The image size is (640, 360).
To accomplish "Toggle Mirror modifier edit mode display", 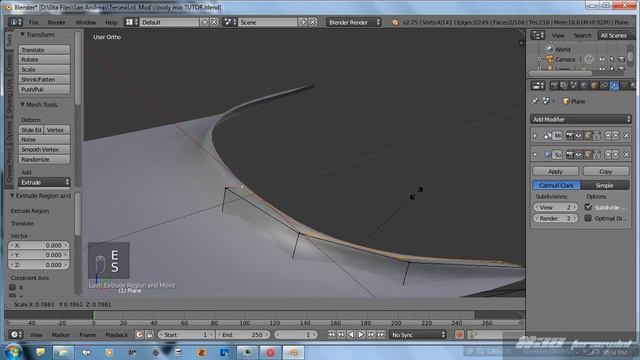I will (588, 136).
